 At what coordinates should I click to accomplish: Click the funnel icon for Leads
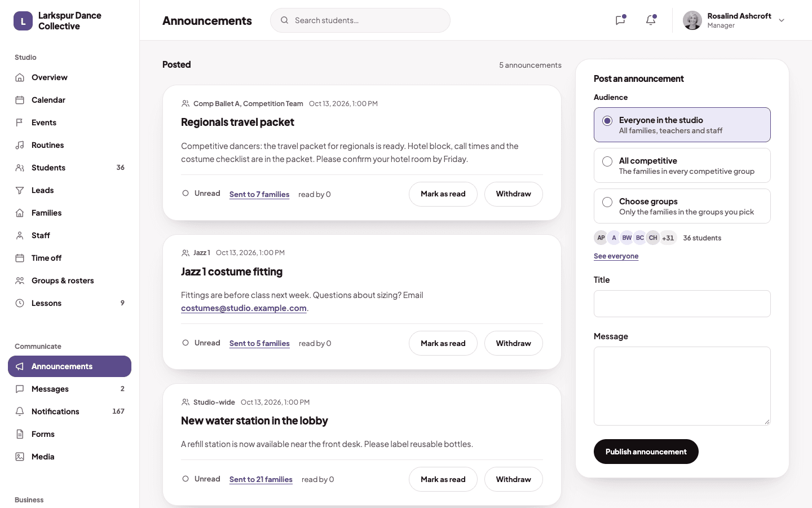click(20, 190)
